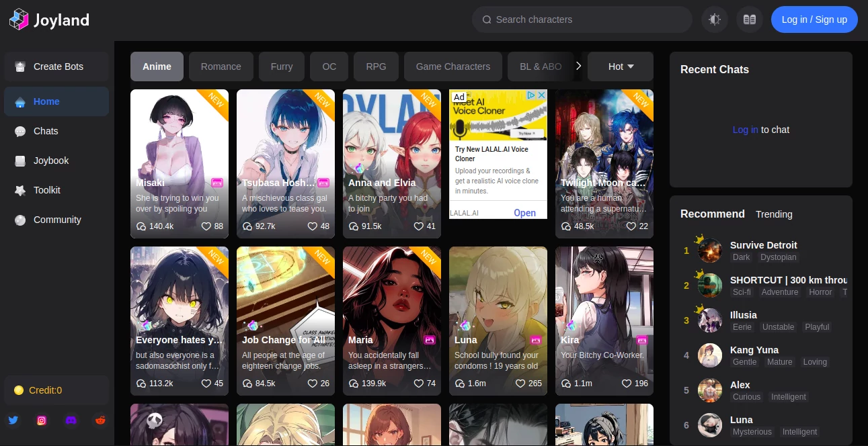
Task: Expand the Hot sort dropdown
Action: pos(621,66)
